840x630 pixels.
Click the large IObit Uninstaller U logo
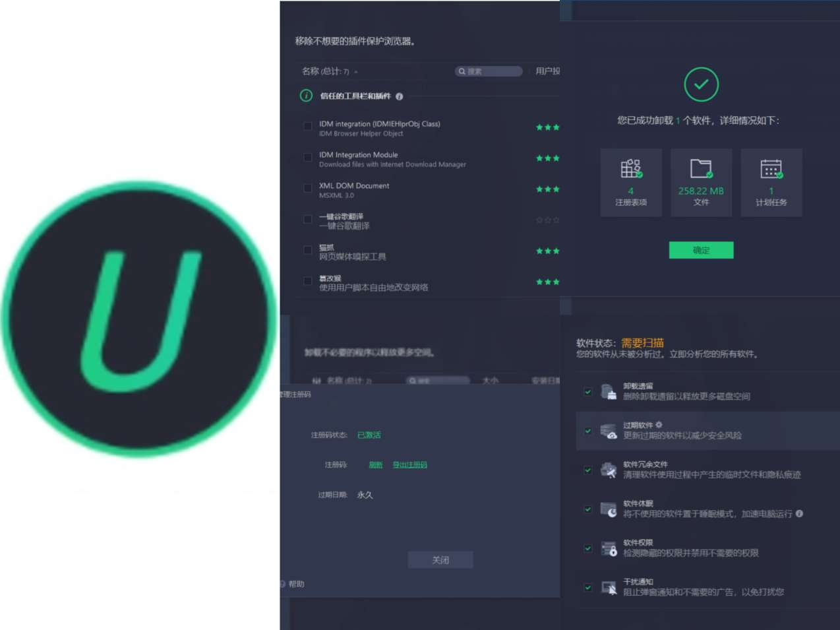pos(139,319)
